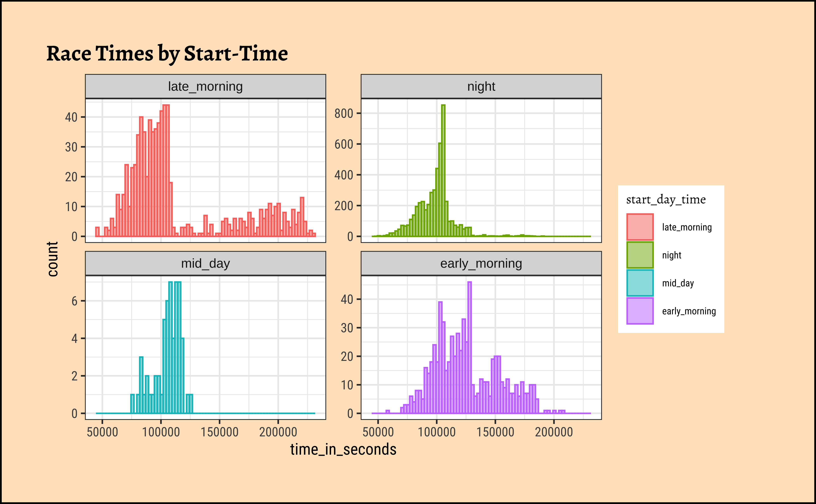
Task: Click the tallest green bar in night panel
Action: (x=443, y=170)
